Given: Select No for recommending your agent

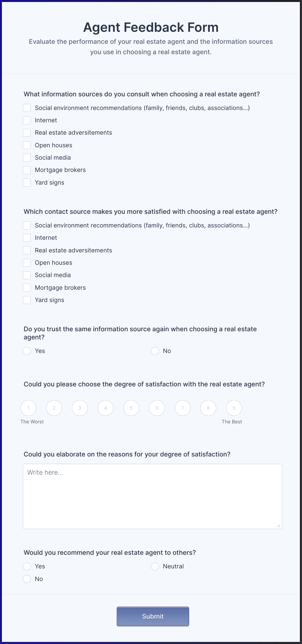Looking at the screenshot, I should point(27,579).
